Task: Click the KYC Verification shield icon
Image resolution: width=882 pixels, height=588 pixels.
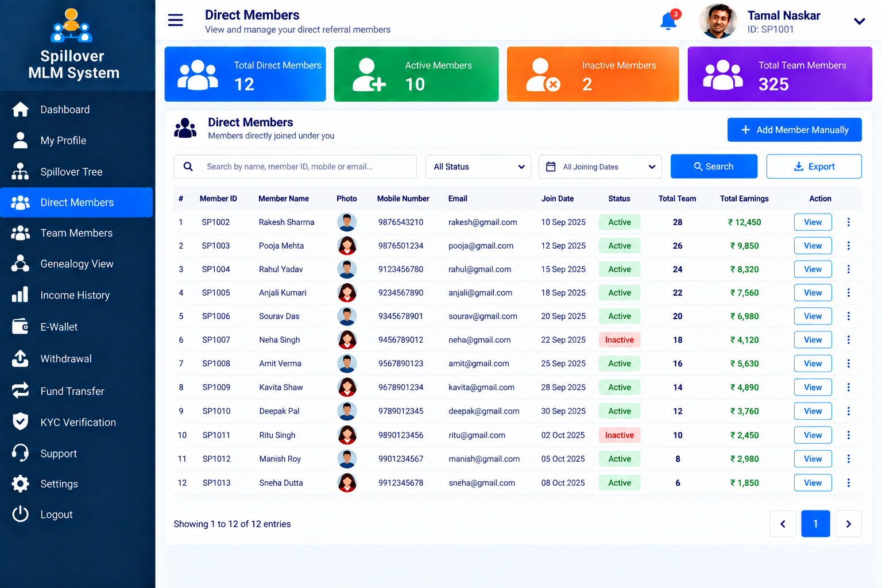Action: (x=20, y=421)
